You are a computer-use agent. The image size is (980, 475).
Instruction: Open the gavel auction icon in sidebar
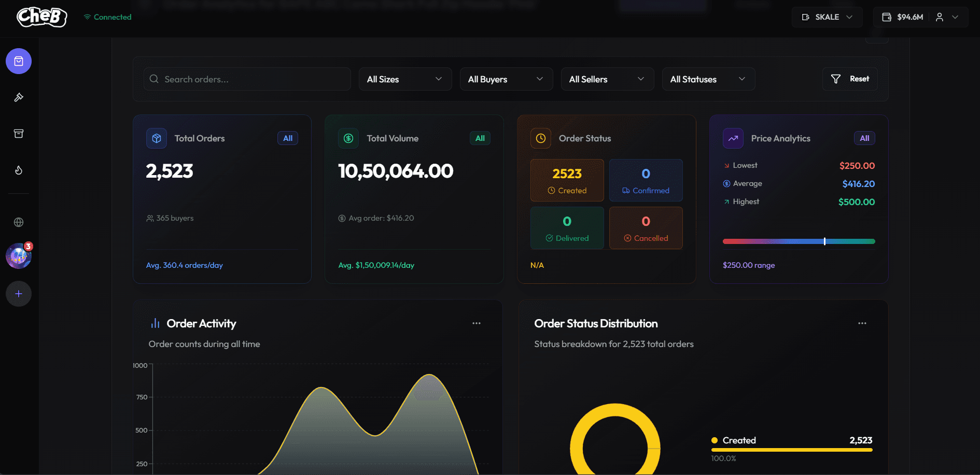click(x=19, y=97)
